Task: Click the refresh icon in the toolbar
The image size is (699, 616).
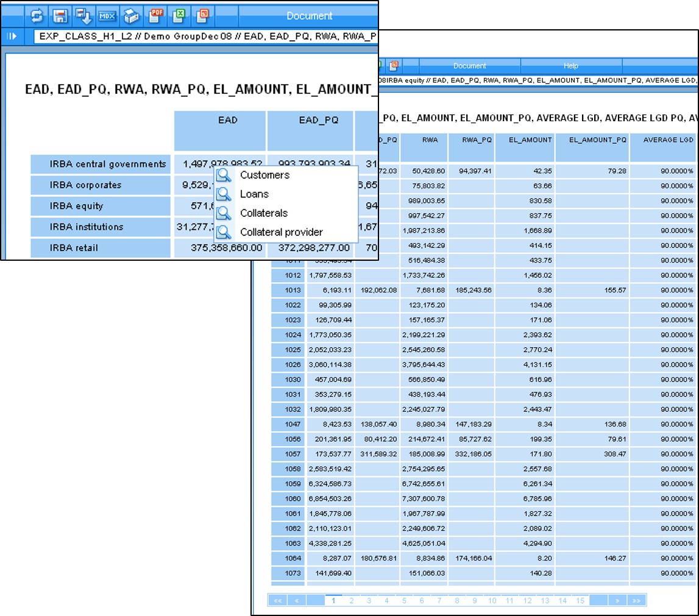Action: click(37, 15)
